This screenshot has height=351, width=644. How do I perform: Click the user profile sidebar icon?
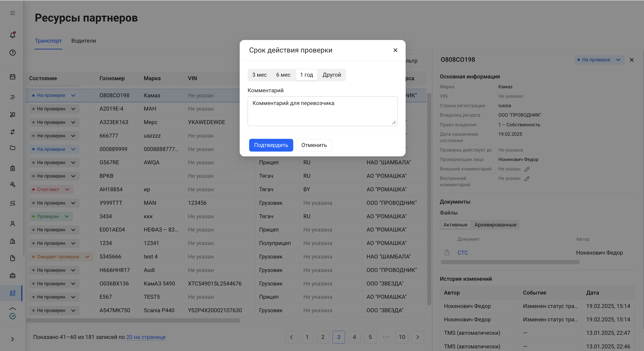click(x=13, y=224)
